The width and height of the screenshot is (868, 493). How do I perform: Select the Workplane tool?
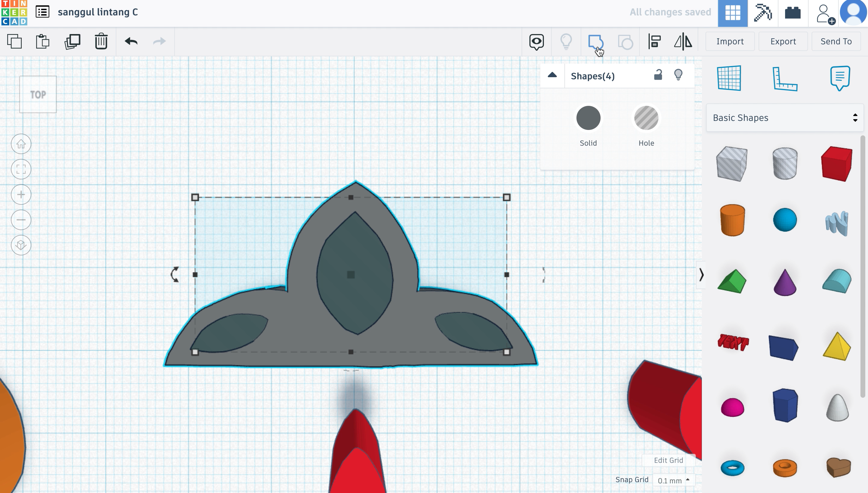pyautogui.click(x=729, y=78)
